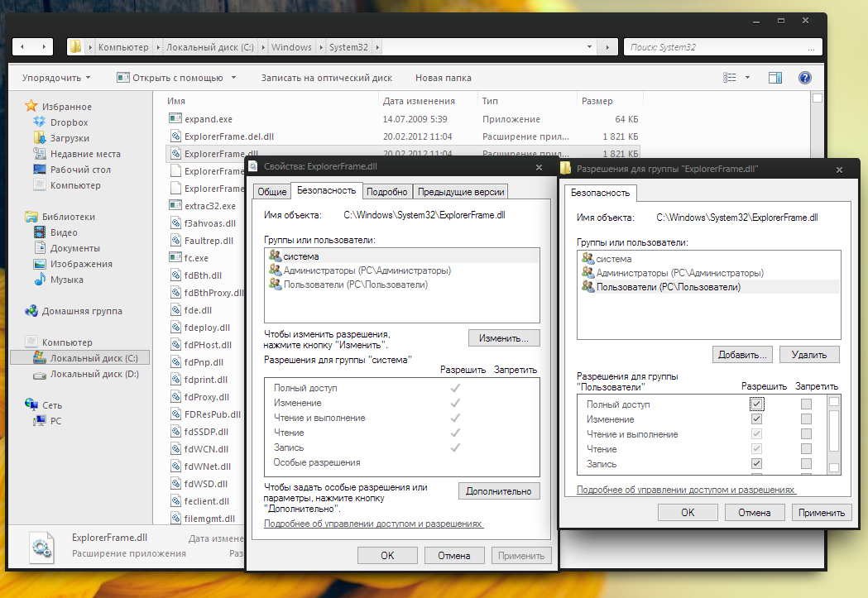Click the Удалить button
Screen dimensions: 868x598
coord(809,355)
